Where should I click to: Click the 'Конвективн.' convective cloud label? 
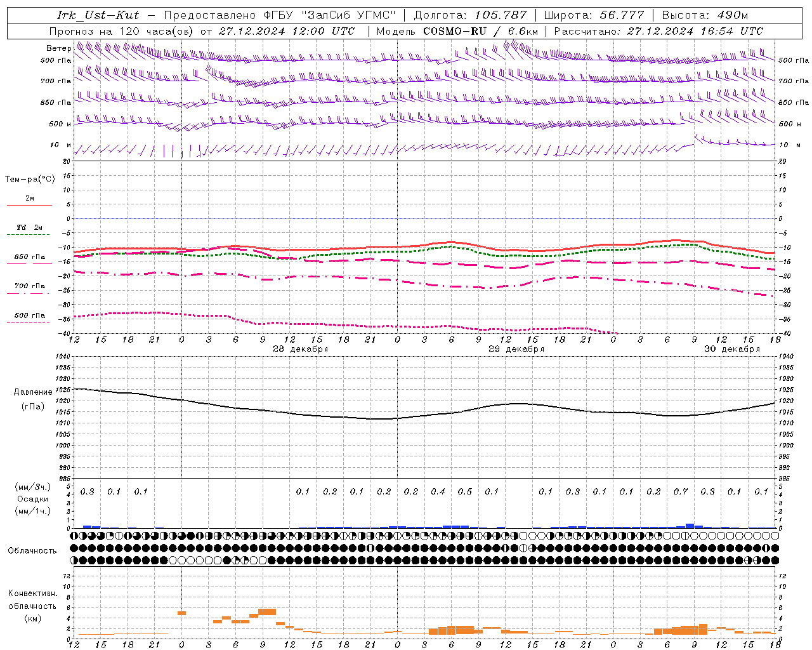tap(32, 593)
